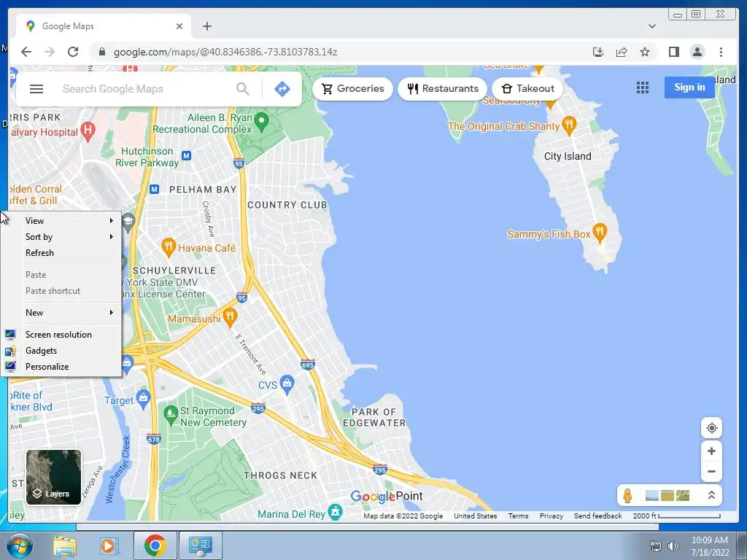Screen dimensions: 747x560
Task: Filter by Takeout
Action: pos(528,88)
